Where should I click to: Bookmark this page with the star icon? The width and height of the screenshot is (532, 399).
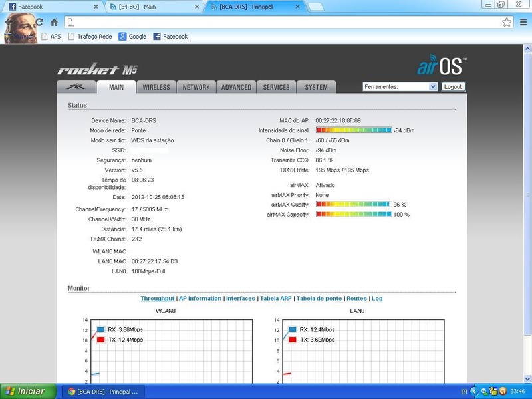point(507,22)
